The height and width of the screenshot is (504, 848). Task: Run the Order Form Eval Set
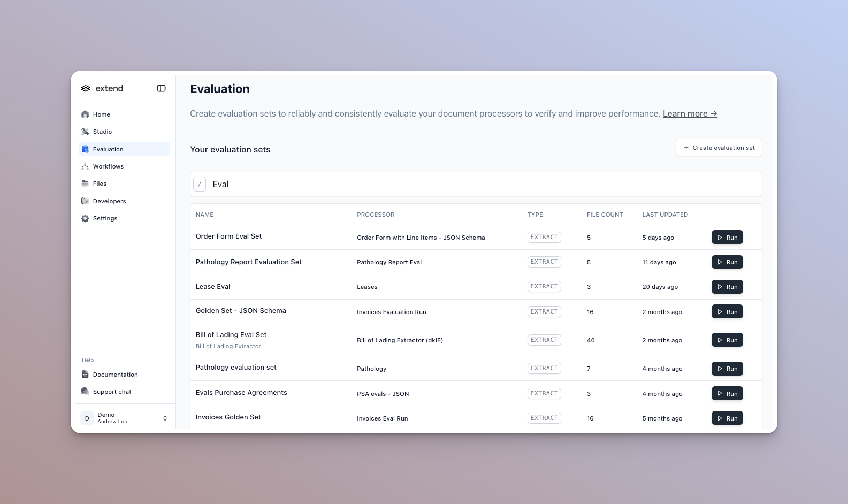(727, 238)
